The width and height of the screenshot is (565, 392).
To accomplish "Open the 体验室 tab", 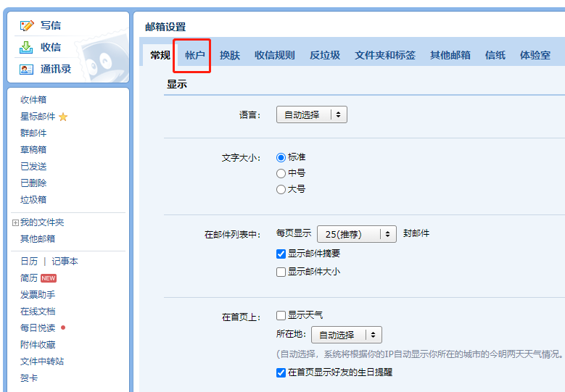I will click(x=535, y=55).
